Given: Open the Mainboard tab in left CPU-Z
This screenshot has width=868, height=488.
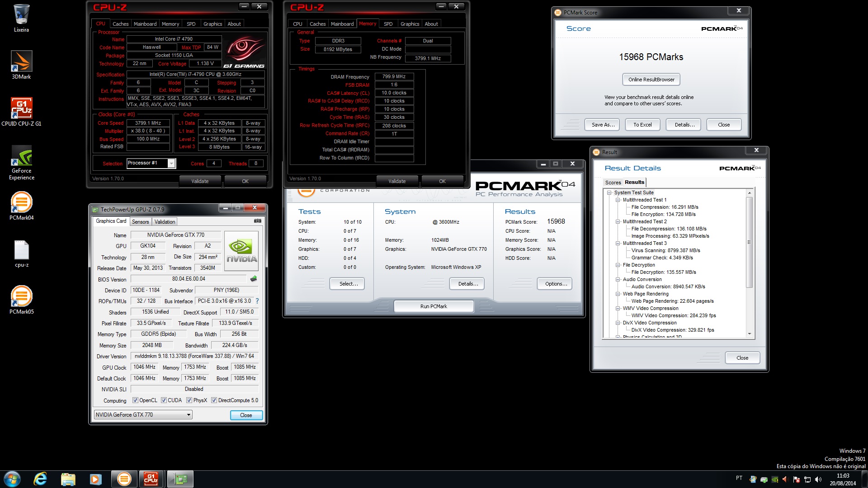Looking at the screenshot, I should [x=145, y=24].
